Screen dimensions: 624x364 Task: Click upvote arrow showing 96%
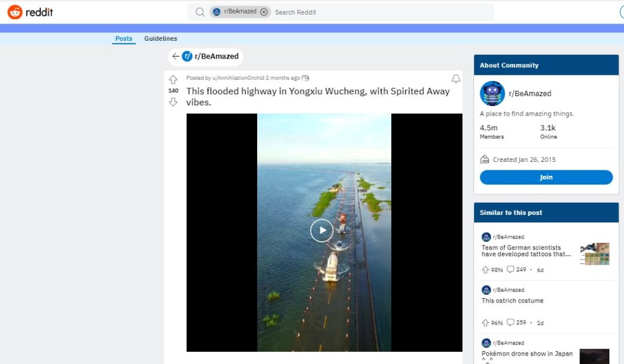485,323
